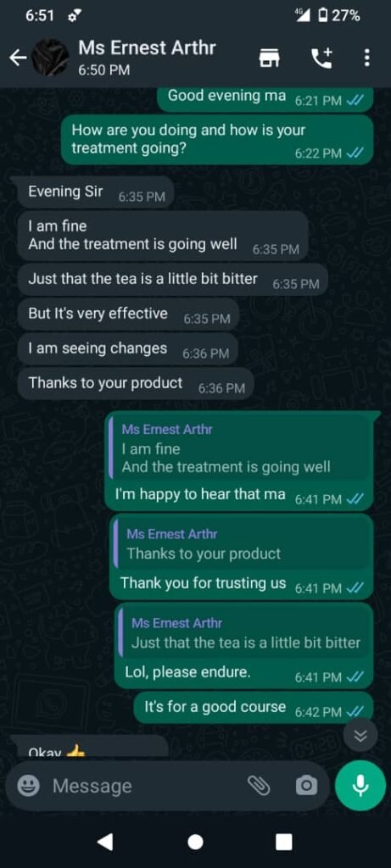391x868 pixels.
Task: Tap the Android back navigation triangle
Action: click(105, 842)
